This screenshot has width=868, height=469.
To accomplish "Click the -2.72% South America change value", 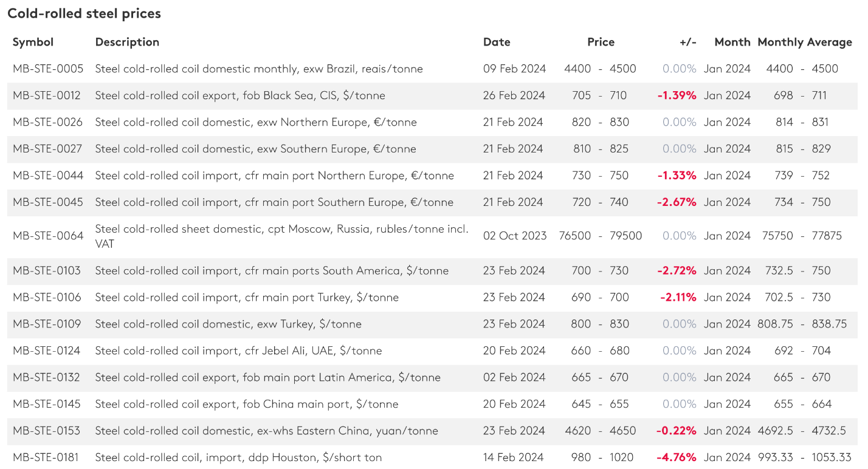I will pyautogui.click(x=677, y=270).
